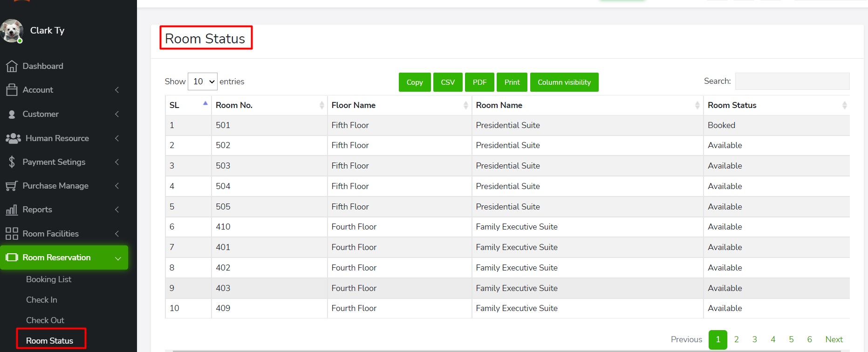Select Check In from sidebar menu
This screenshot has height=352, width=868.
[x=41, y=300]
